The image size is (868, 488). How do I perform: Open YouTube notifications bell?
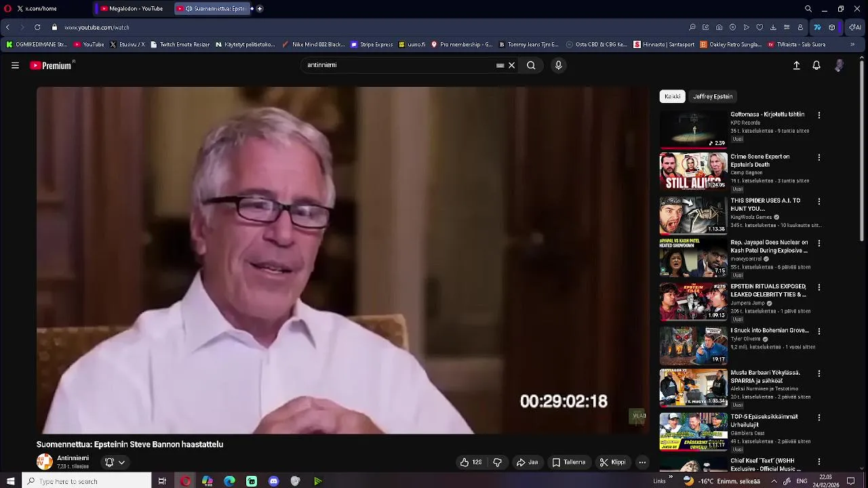816,66
